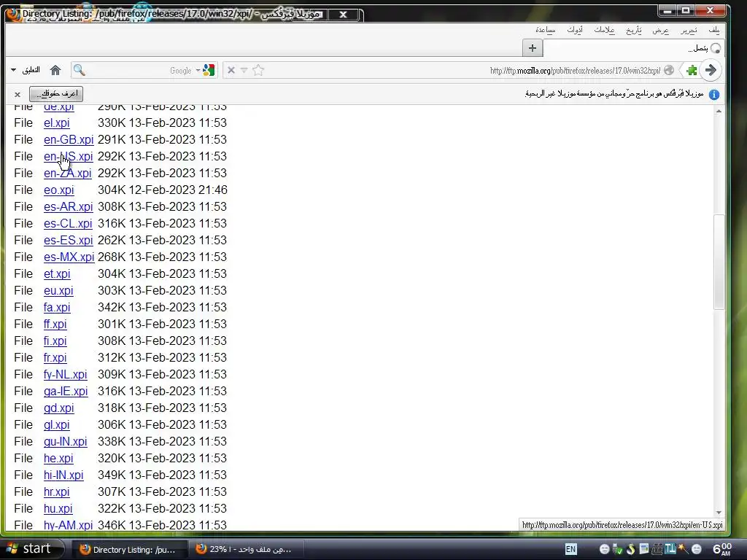This screenshot has height=560, width=747.
Task: Click the blue info icon in the notification bar
Action: point(713,94)
